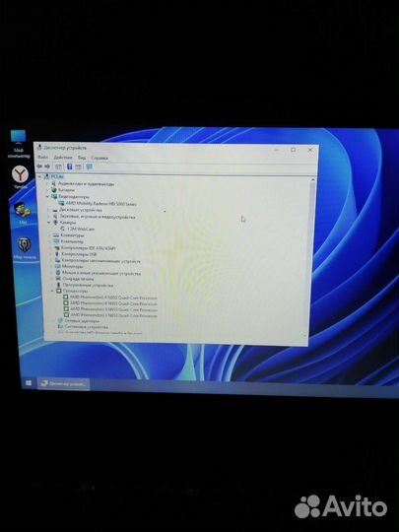Click the Контроллеры IDE ATA/ATAPI icon
This screenshot has width=399, height=532.
(x=57, y=248)
